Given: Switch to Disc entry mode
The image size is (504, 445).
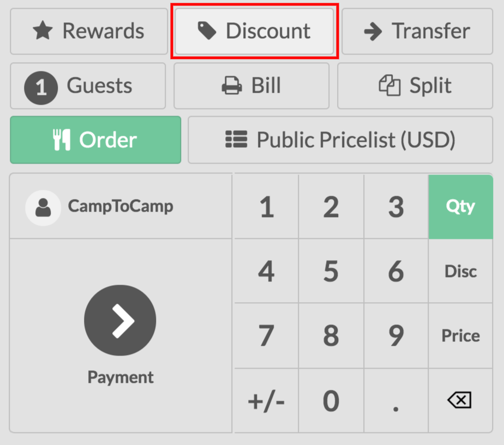Looking at the screenshot, I should 460,271.
